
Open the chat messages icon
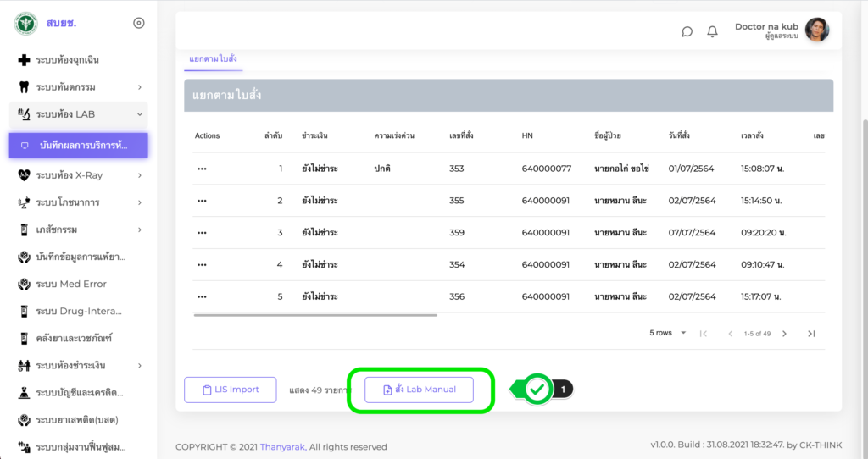[687, 31]
